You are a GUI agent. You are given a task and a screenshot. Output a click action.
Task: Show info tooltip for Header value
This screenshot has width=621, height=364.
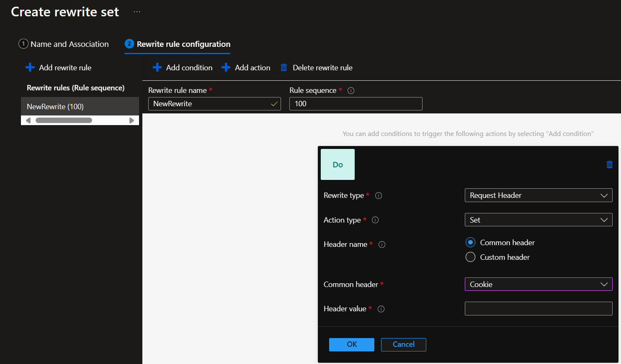click(x=381, y=309)
